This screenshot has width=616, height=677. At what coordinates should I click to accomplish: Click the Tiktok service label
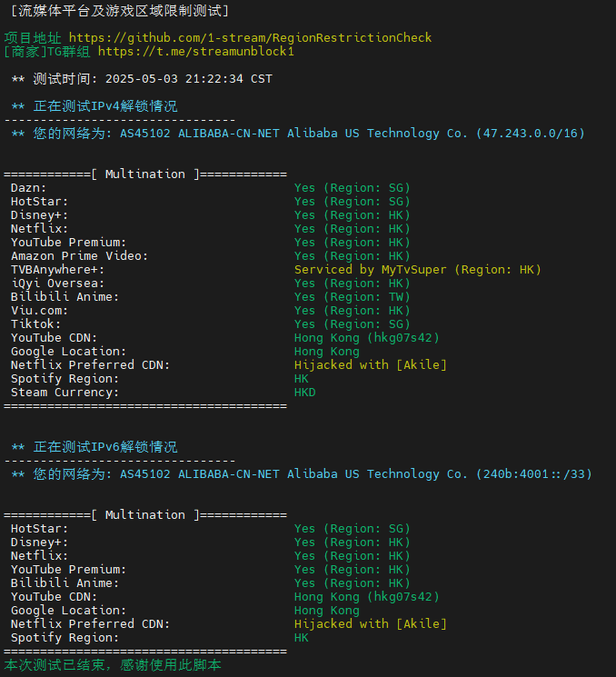36,324
